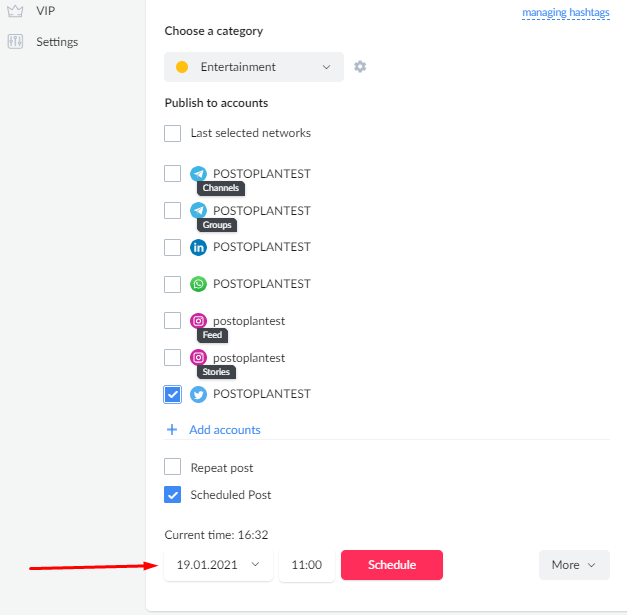The height and width of the screenshot is (615, 627).
Task: Click the Telegram Channels account icon
Action: (198, 174)
